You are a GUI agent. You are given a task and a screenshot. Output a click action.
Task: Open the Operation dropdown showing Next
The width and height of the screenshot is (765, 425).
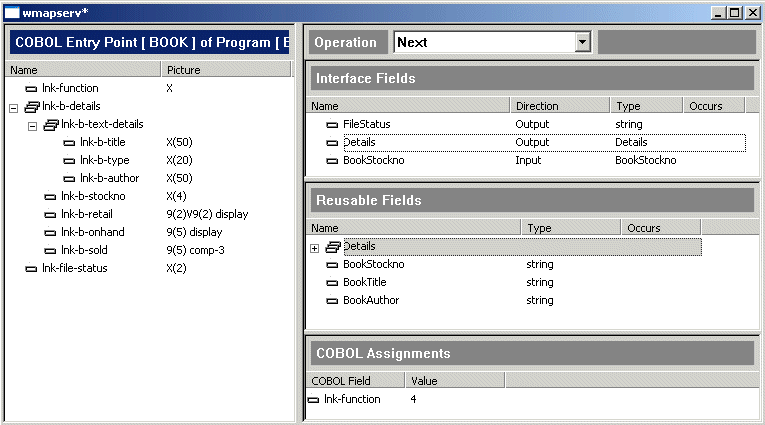(582, 42)
